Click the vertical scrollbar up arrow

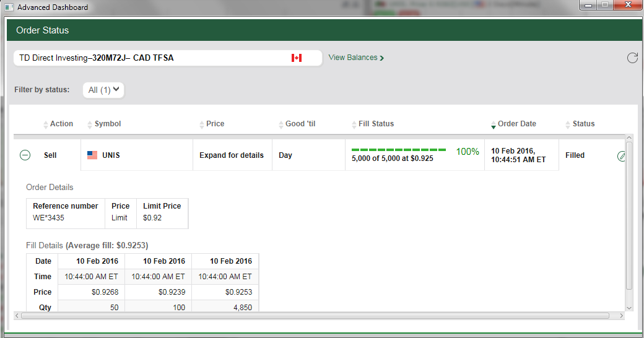coord(629,137)
